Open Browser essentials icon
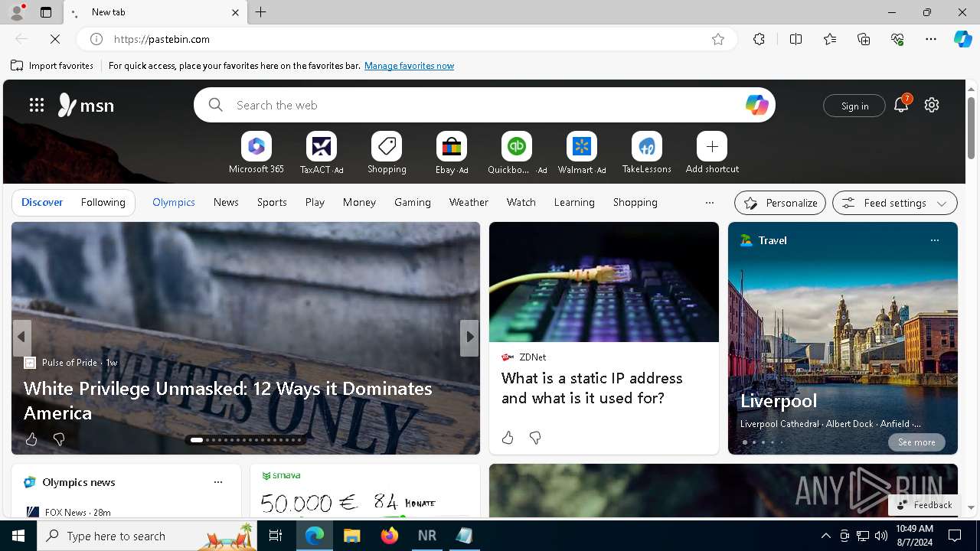 coord(897,39)
